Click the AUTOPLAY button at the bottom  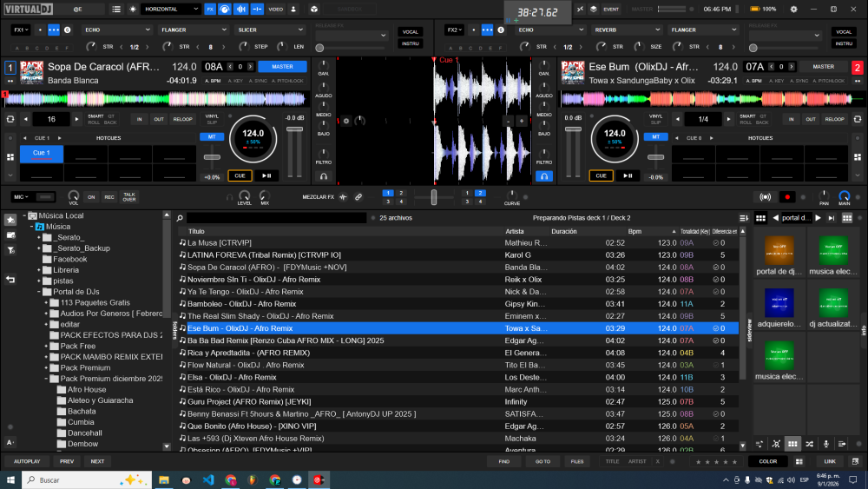point(27,461)
